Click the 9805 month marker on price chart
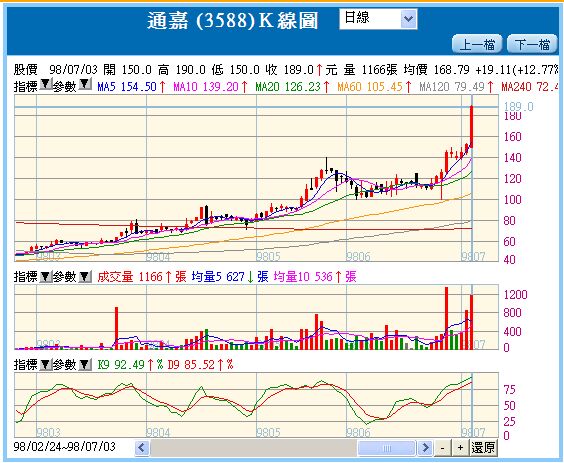The image size is (564, 463). tap(268, 257)
